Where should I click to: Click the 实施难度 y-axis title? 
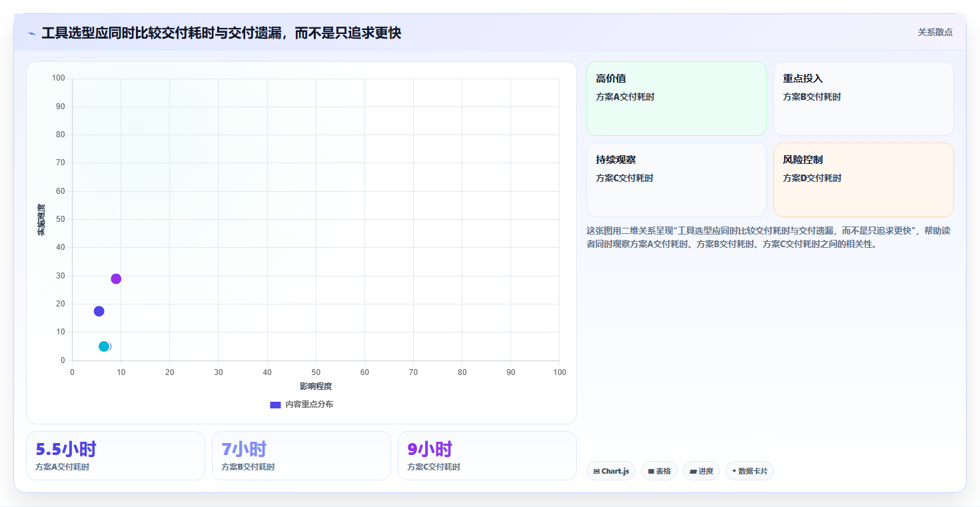[x=41, y=220]
